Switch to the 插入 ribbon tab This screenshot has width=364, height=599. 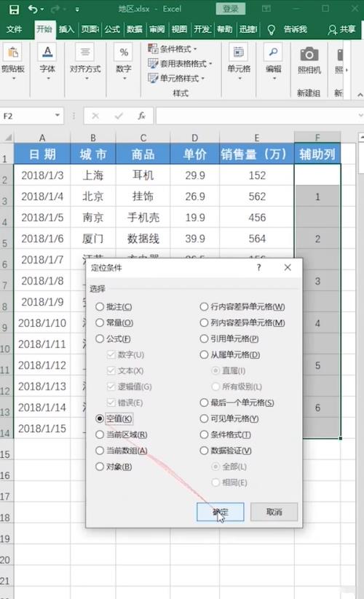(x=66, y=29)
